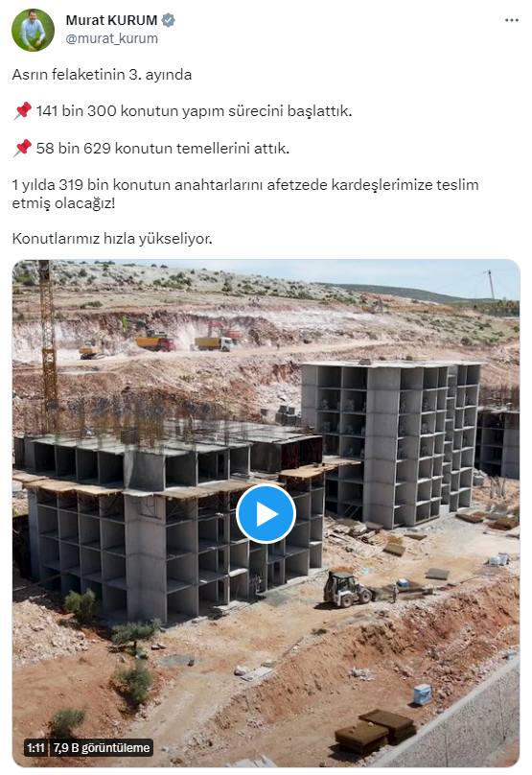This screenshot has width=532, height=775.
Task: Select the 'Asrın felaketinin 3. ayında' line
Action: tap(102, 75)
